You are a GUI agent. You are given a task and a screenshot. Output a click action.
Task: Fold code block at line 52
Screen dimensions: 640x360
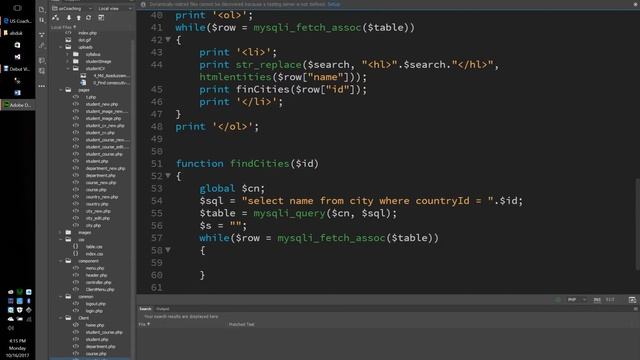(x=168, y=176)
